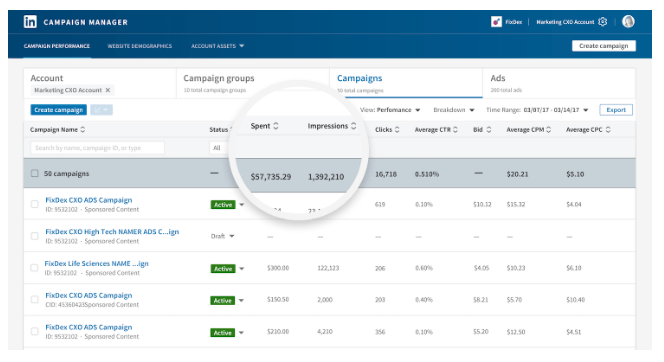Click the FixDex company logo
Image resolution: width=664 pixels, height=362 pixels.
tap(496, 22)
